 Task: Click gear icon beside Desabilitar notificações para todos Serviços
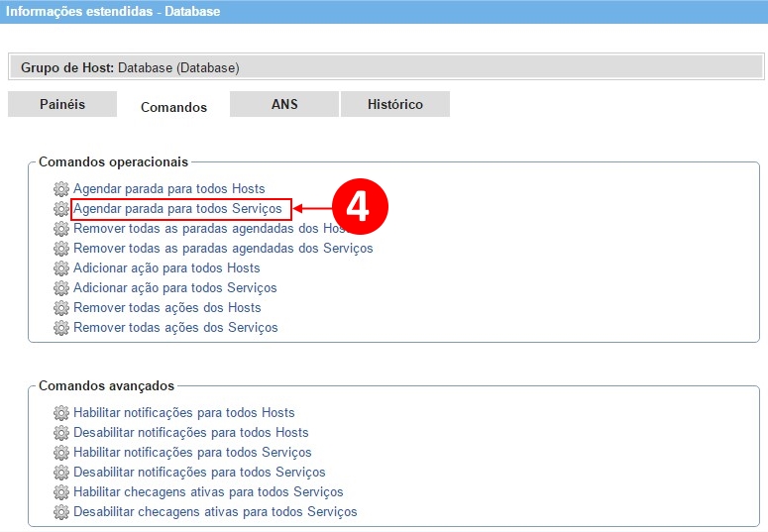[x=61, y=473]
